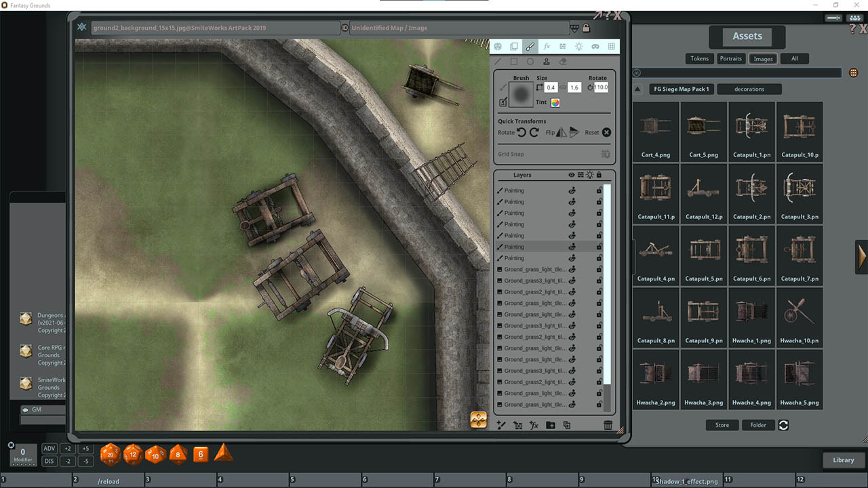The height and width of the screenshot is (488, 868).
Task: Select the stamp tool
Action: point(547,62)
